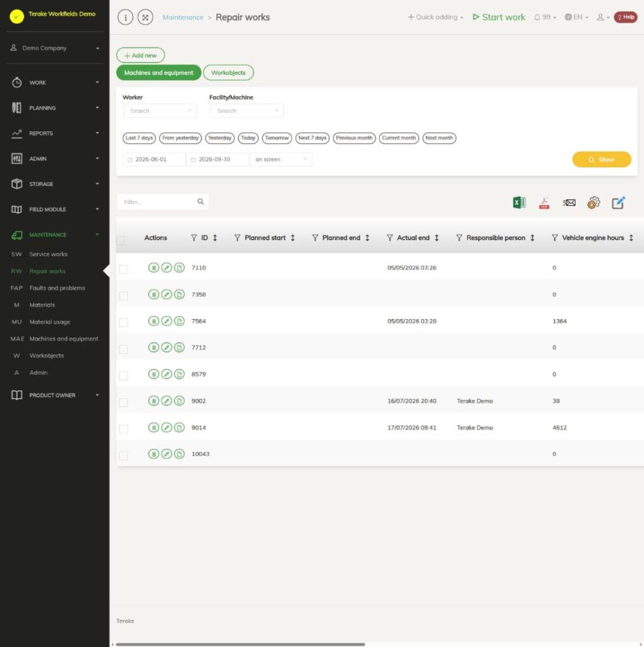The height and width of the screenshot is (647, 644).
Task: Open Service works in the sidebar
Action: point(48,254)
